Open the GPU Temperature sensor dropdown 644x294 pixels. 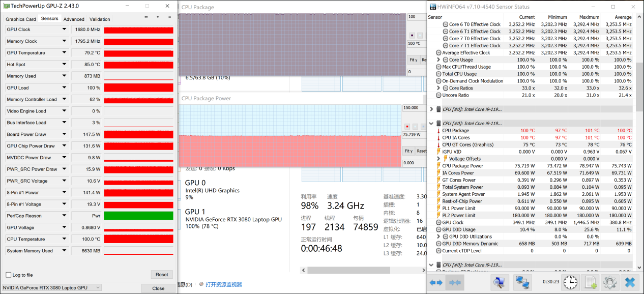(64, 53)
